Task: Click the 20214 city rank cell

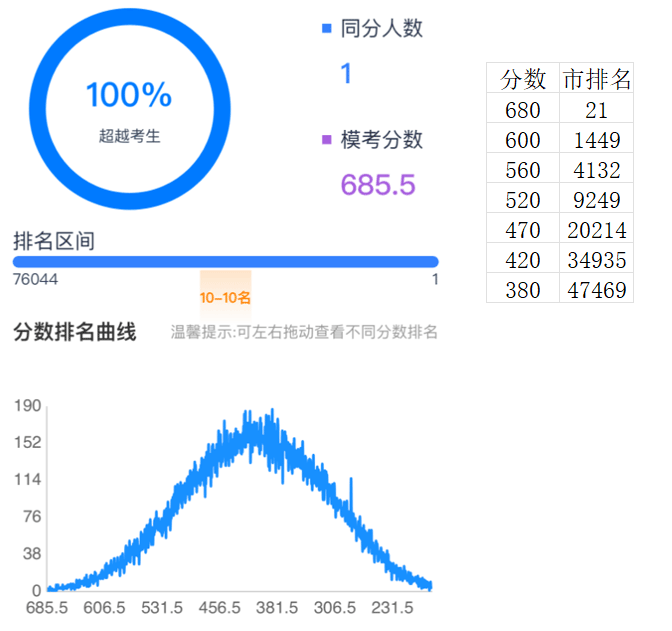Action: (x=597, y=230)
